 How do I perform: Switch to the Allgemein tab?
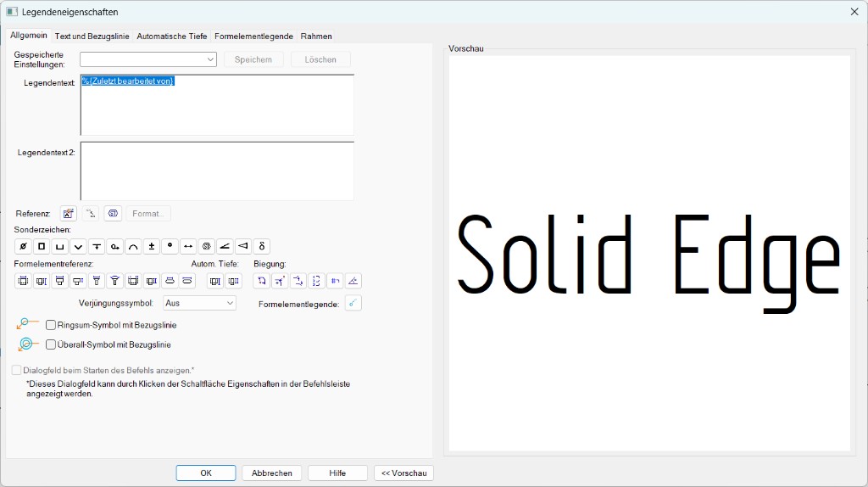(x=29, y=36)
